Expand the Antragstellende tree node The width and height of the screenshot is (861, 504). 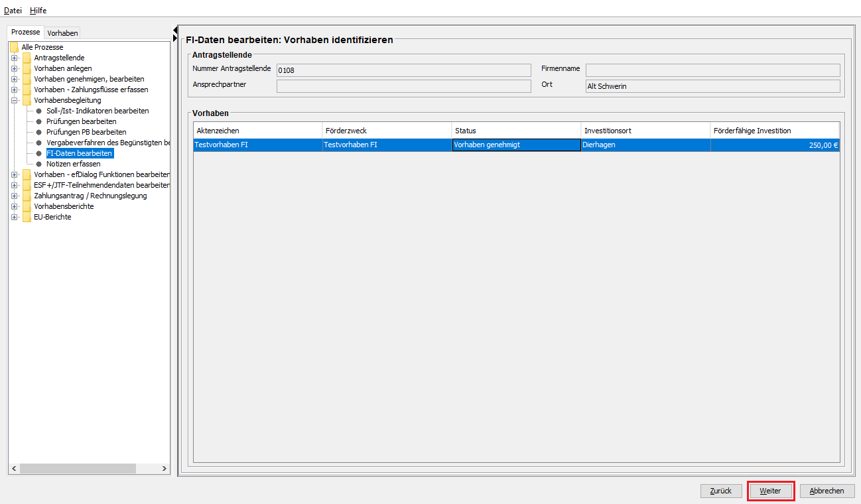14,58
